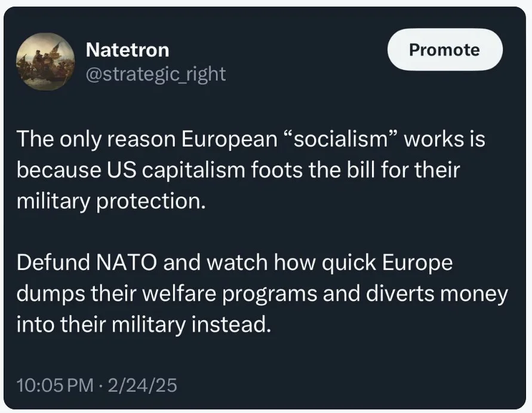Viewport: 532px width, 413px height.
Task: Click the words "military protection."
Action: point(110,201)
